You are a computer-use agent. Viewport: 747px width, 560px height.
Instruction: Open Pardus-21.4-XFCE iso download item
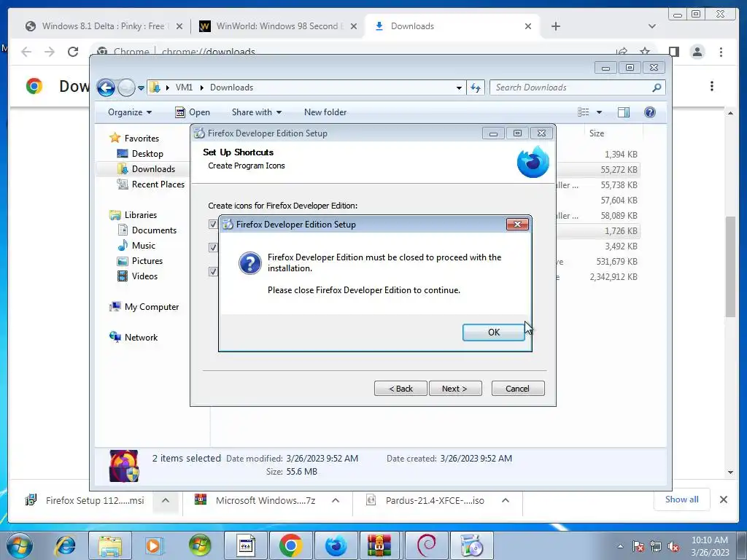(x=425, y=500)
